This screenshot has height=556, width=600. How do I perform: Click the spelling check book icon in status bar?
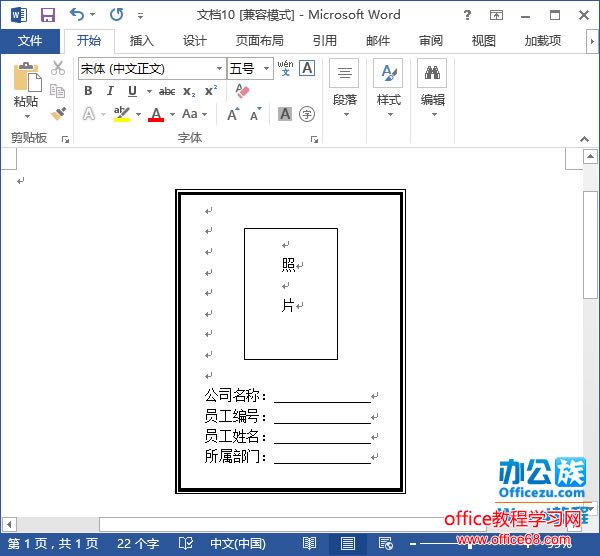186,543
